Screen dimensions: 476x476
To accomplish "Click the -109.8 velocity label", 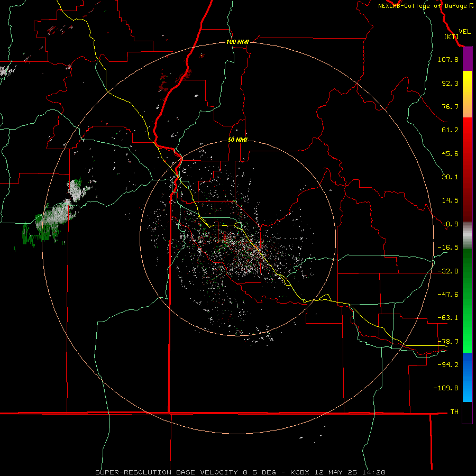I will pyautogui.click(x=446, y=388).
